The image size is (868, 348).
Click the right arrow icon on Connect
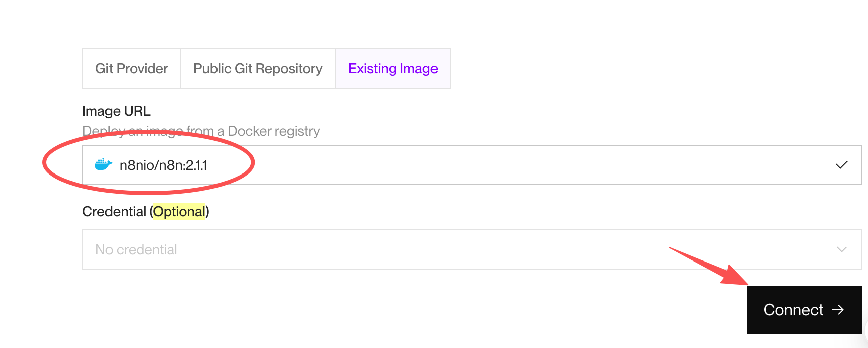click(x=838, y=310)
